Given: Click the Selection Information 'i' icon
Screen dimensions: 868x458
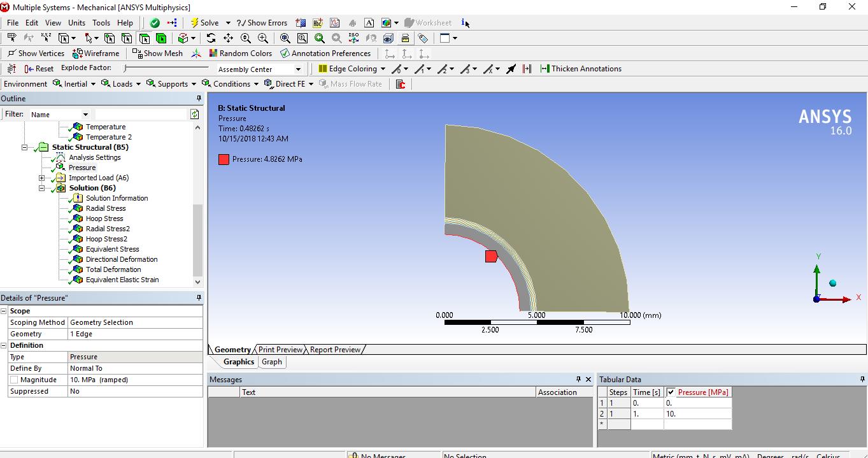Looking at the screenshot, I should pos(466,23).
